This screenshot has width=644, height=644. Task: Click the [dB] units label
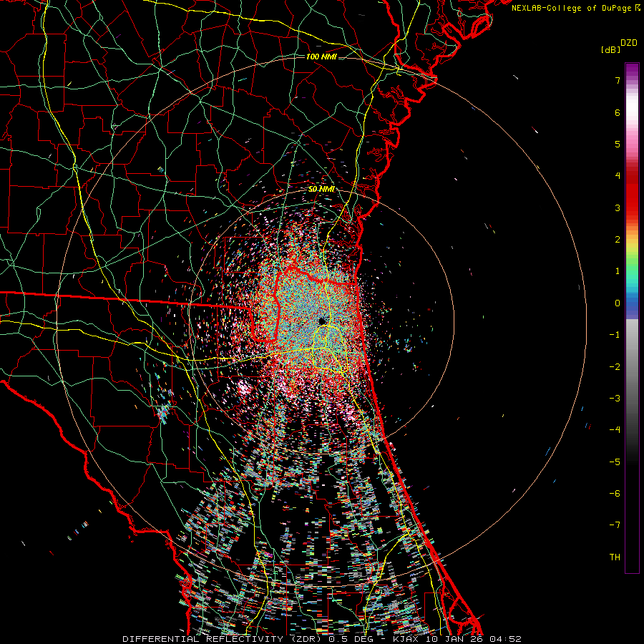pos(610,49)
